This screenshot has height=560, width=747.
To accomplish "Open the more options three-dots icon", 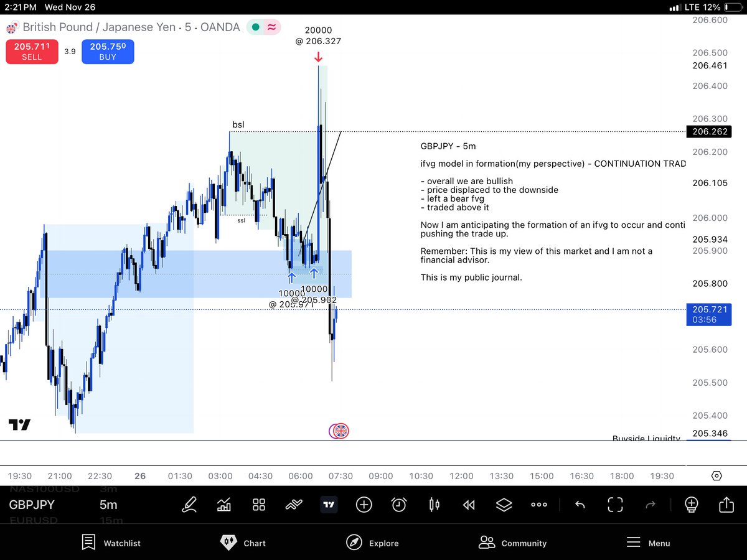I will pos(539,505).
